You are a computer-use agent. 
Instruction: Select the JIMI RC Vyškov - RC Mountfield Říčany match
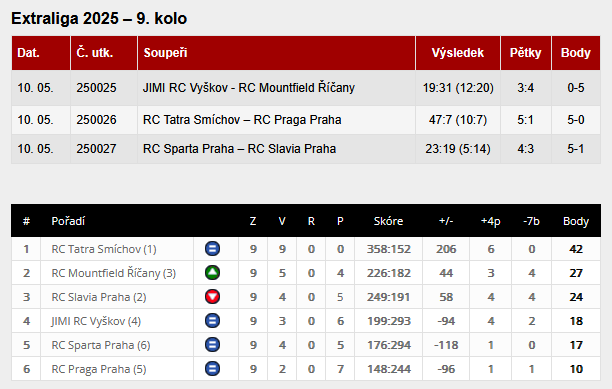click(249, 88)
